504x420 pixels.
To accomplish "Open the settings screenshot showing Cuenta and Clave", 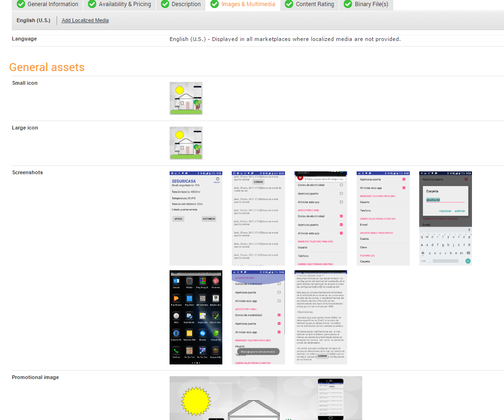I will [x=383, y=218].
